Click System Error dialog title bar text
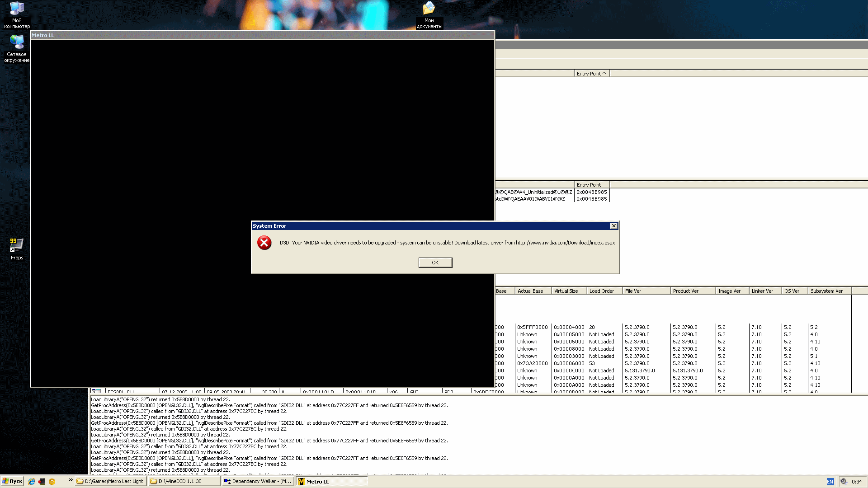Image resolution: width=868 pixels, height=488 pixels. [x=269, y=226]
